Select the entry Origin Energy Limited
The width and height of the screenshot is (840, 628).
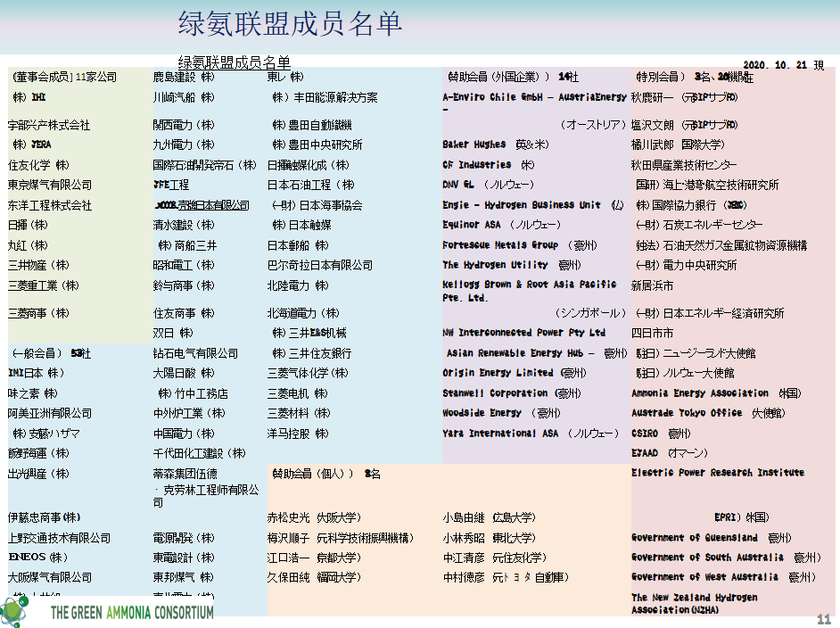(x=498, y=373)
